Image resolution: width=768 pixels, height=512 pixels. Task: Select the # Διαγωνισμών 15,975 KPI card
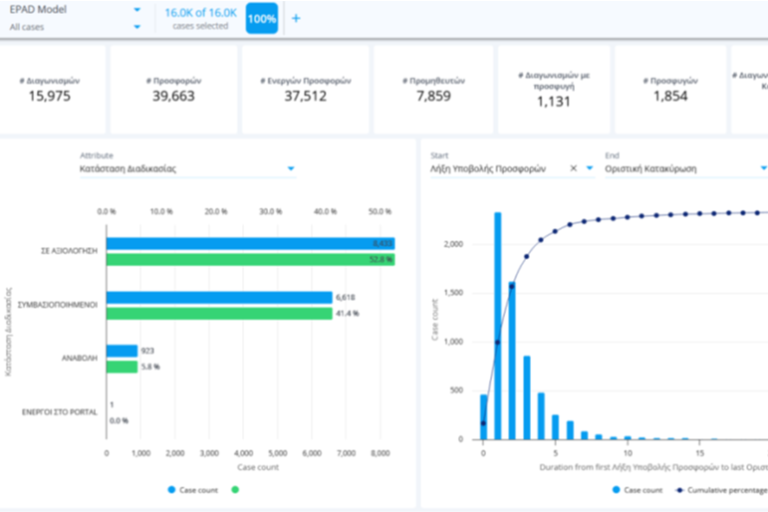click(48, 89)
